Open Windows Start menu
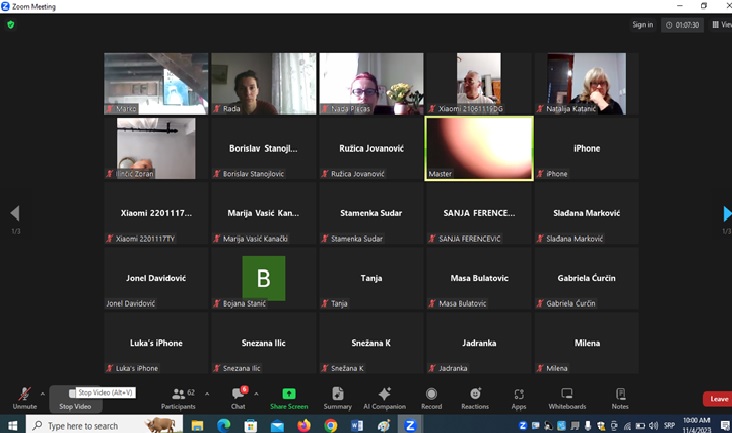Image resolution: width=732 pixels, height=433 pixels. point(13,425)
